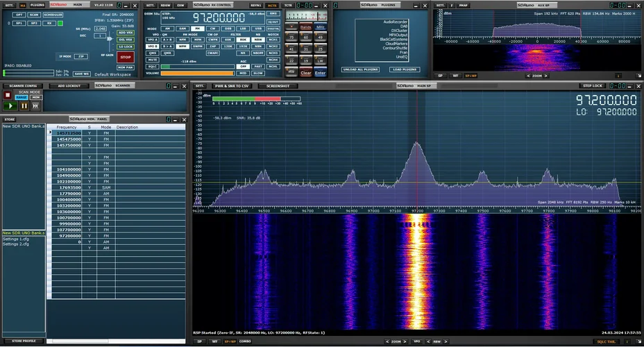The image size is (644, 347).
Task: Select USB mode in RX Control
Action: pyautogui.click(x=258, y=28)
